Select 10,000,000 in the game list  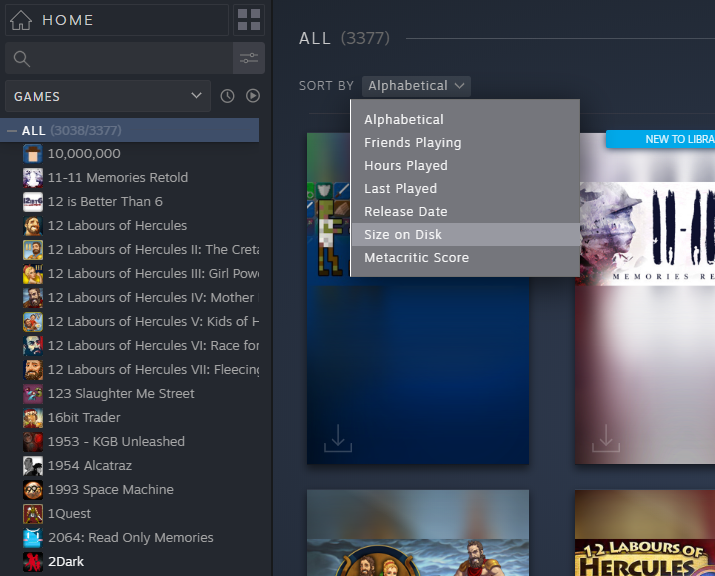point(141,154)
